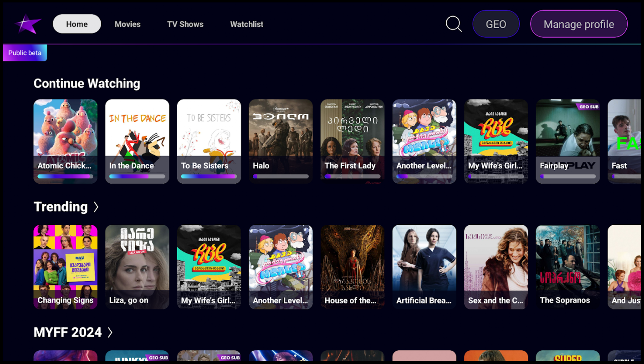Image resolution: width=644 pixels, height=364 pixels.
Task: Open And Just Like That card
Action: 625,267
